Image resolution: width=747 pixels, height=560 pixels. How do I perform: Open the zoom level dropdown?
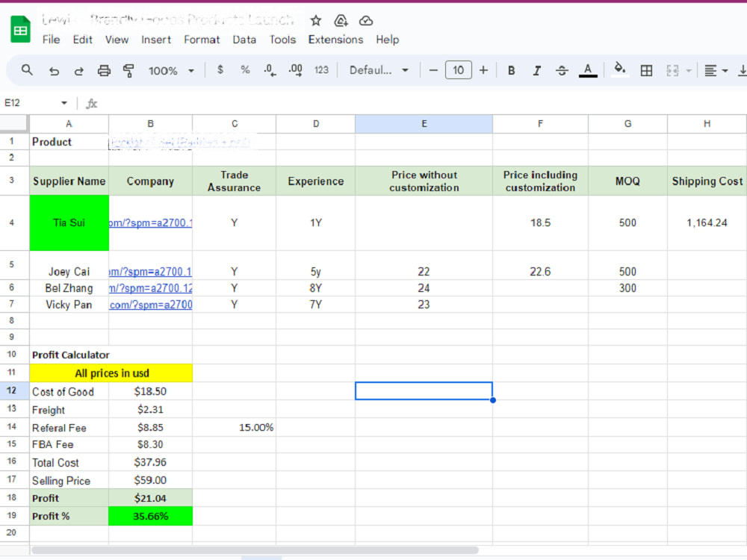[172, 71]
